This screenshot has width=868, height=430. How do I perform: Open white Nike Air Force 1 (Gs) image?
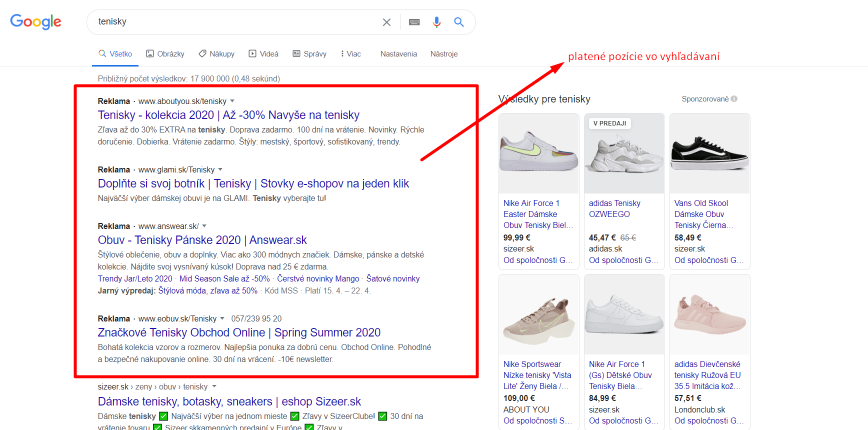tap(624, 314)
